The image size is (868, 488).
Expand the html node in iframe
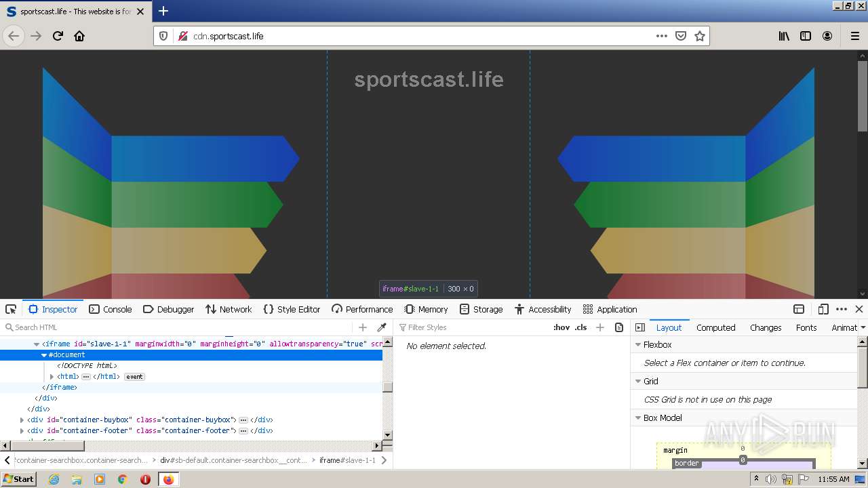click(x=52, y=377)
